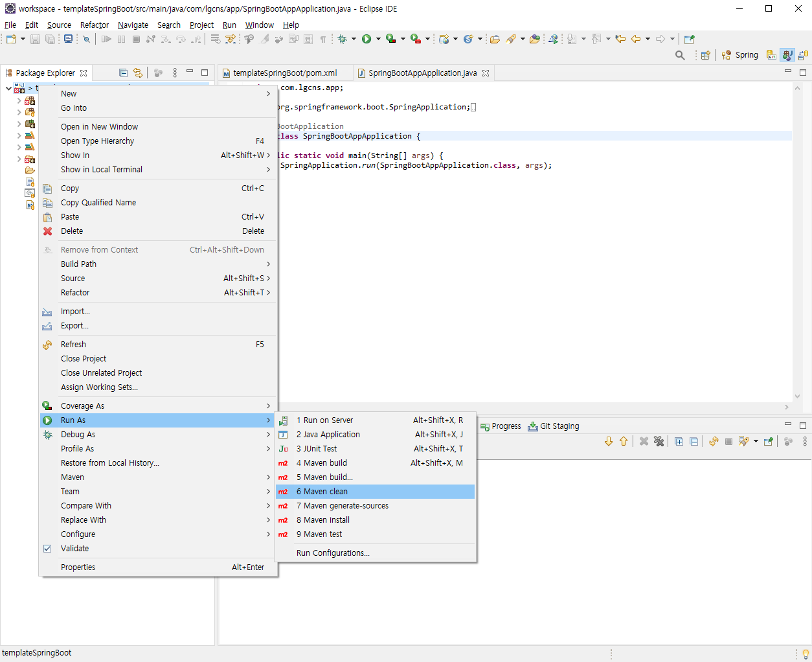Toggle the Java EE perspective button
Screen dimensions: 812x662
(787, 55)
